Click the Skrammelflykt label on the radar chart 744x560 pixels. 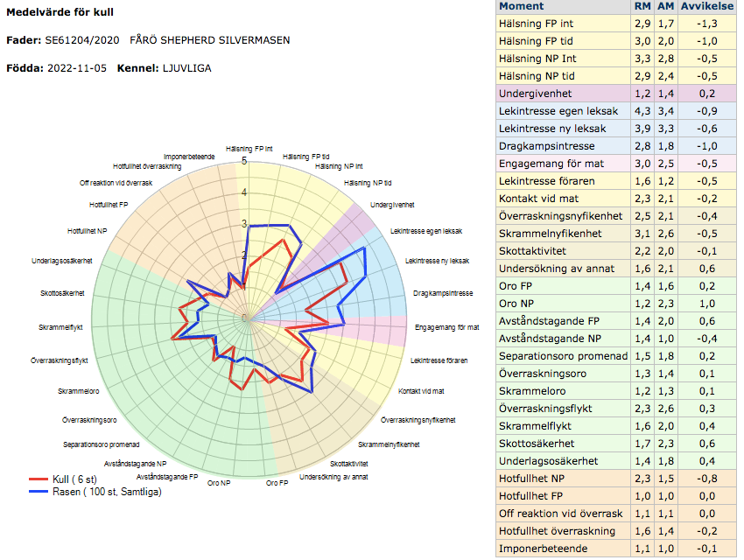(x=60, y=327)
